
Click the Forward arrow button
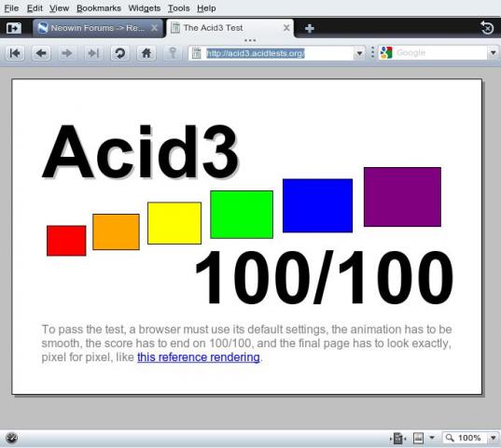point(66,53)
